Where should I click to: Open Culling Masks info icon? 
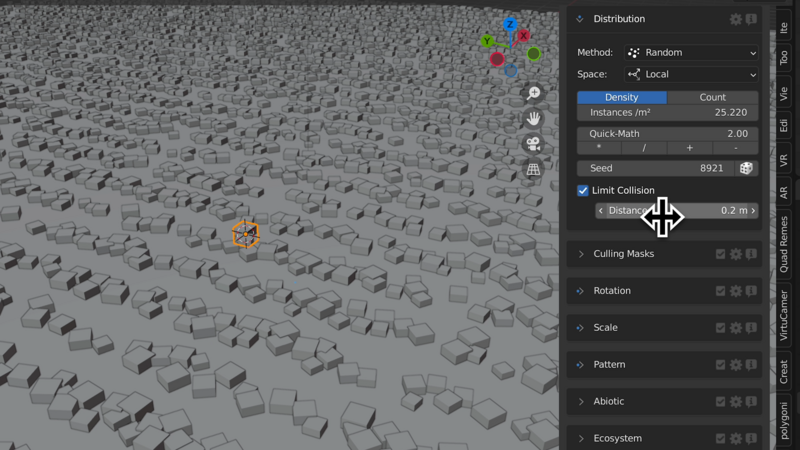751,254
